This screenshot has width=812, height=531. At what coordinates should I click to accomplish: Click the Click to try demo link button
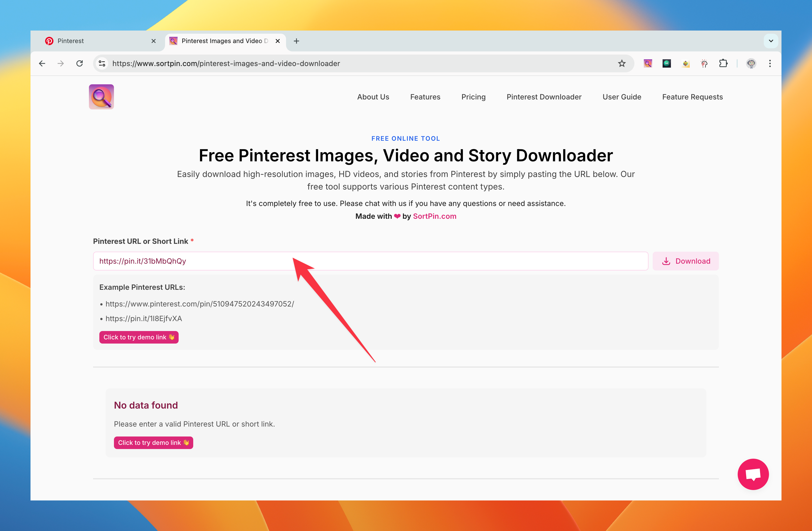click(x=138, y=337)
